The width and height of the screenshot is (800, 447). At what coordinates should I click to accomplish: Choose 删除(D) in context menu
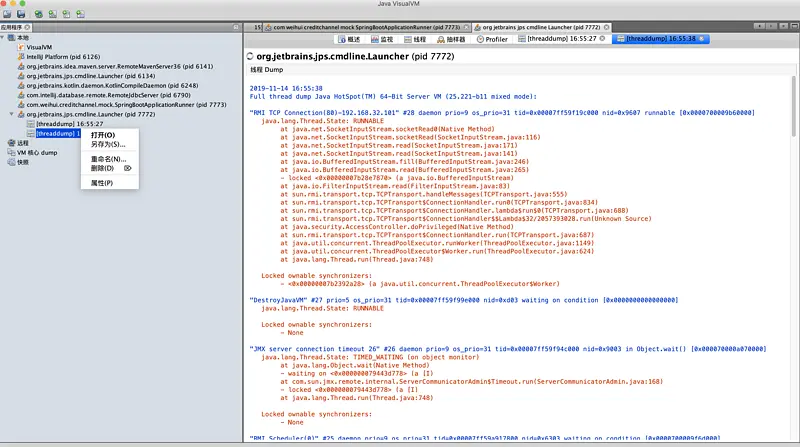(x=109, y=168)
